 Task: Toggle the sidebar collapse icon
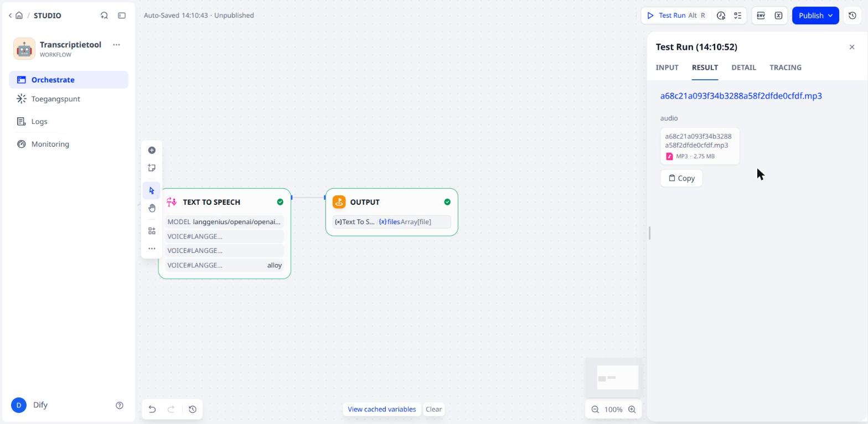click(122, 15)
